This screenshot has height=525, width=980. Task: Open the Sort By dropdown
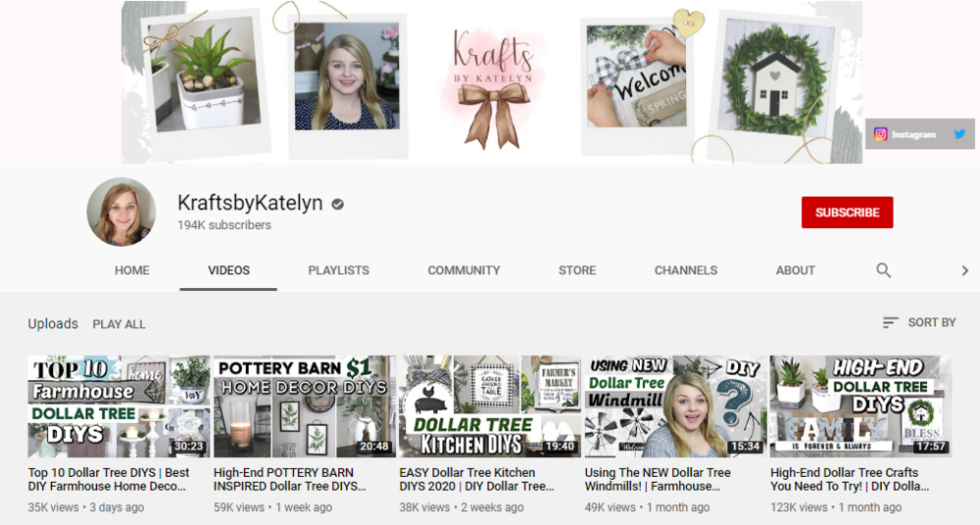tap(919, 322)
